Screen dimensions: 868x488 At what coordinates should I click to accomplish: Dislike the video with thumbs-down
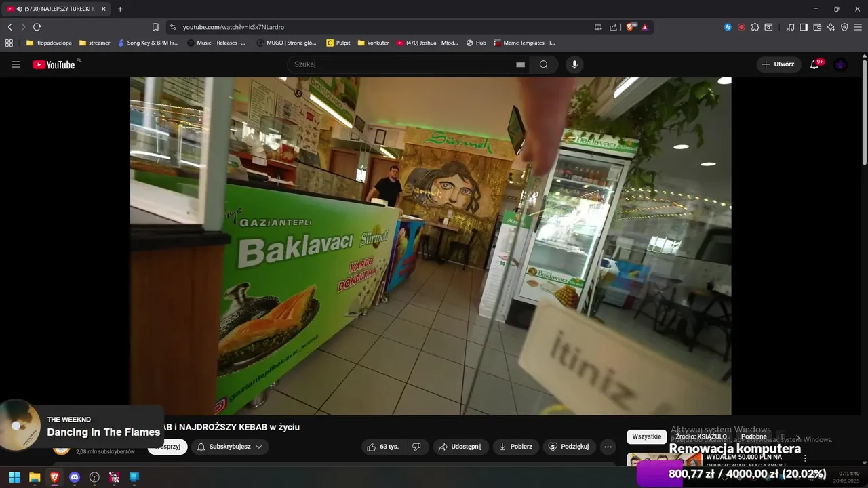pos(416,447)
